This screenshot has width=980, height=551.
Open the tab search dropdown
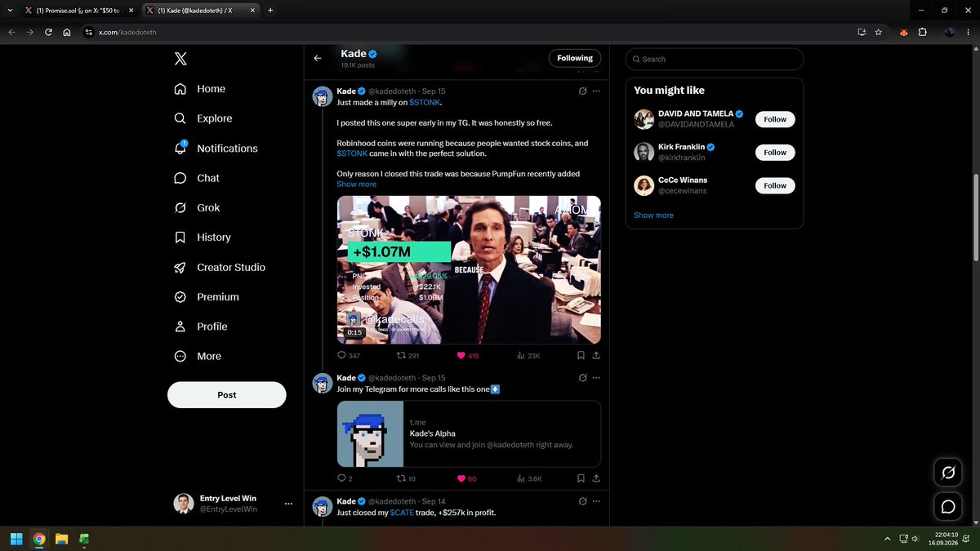click(x=8, y=10)
